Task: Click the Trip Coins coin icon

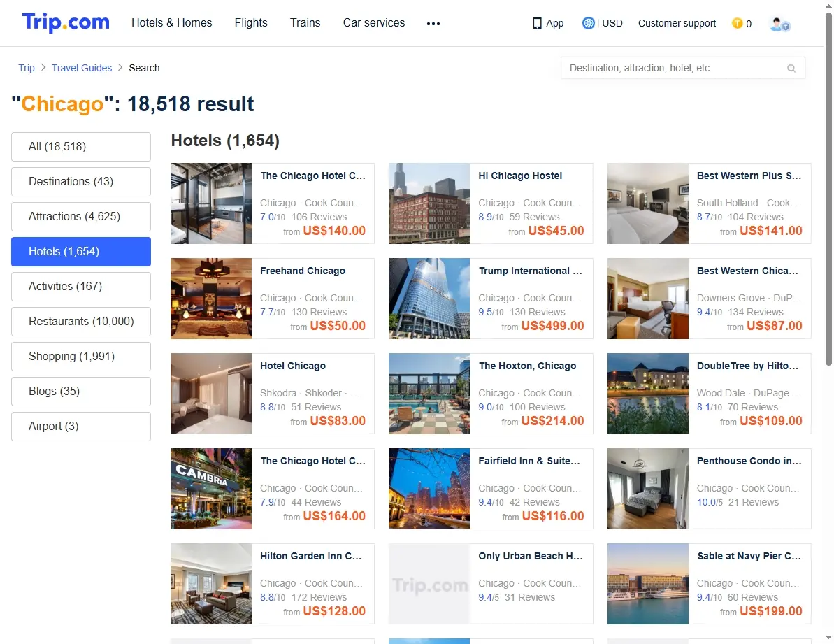Action: (738, 23)
